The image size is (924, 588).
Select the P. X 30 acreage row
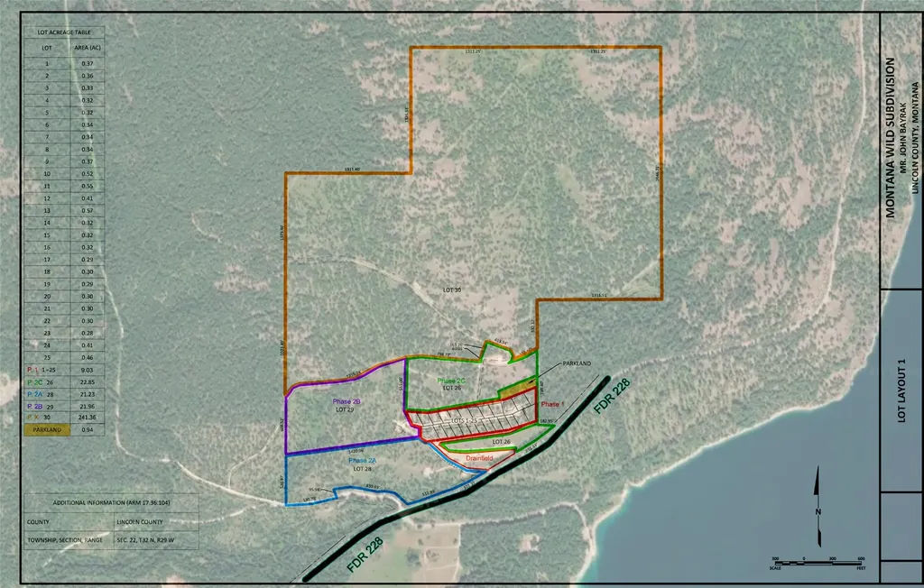[x=64, y=418]
